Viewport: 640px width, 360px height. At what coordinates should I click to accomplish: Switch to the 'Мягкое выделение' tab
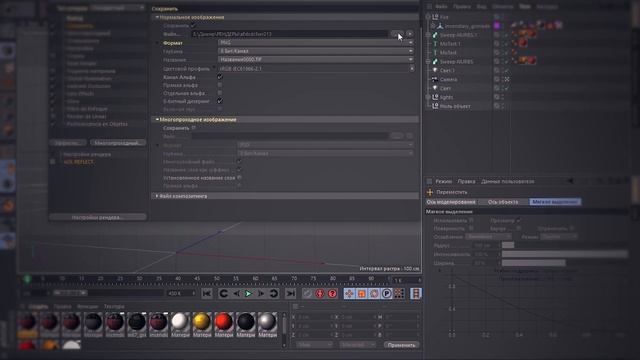pos(555,202)
